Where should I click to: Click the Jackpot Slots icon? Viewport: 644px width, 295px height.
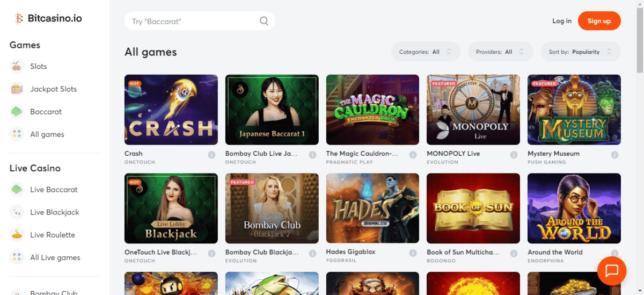point(17,89)
